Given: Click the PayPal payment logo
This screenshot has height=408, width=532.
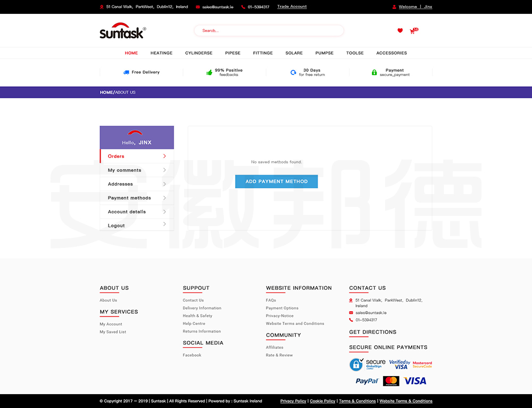Looking at the screenshot, I should coord(367,381).
